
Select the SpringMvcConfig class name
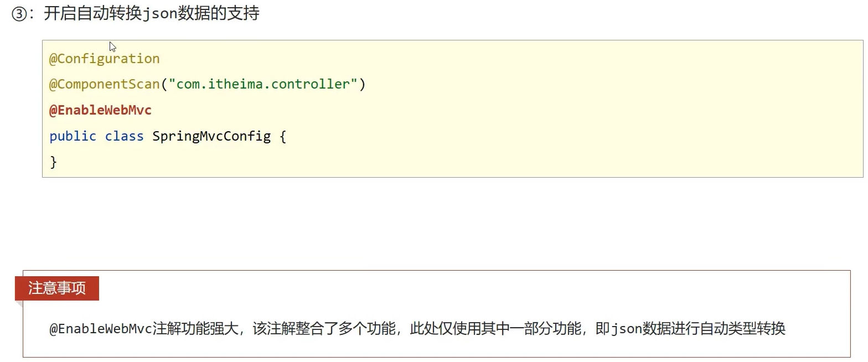211,136
